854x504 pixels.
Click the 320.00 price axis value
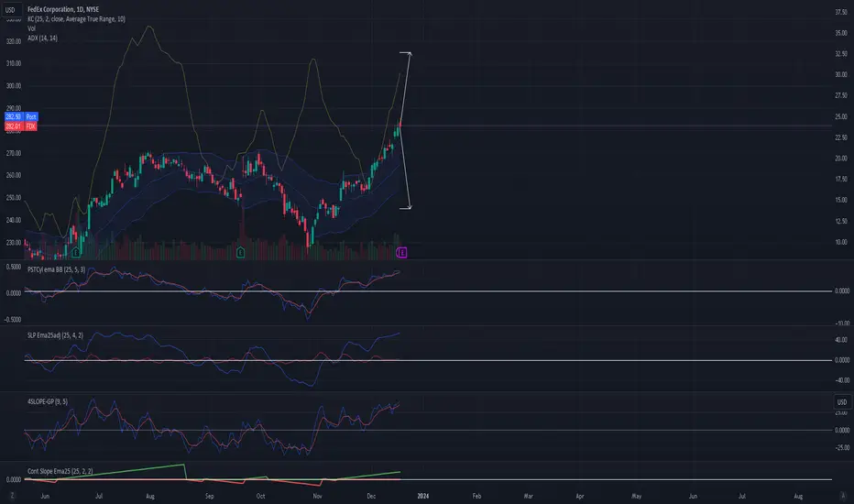coord(13,41)
